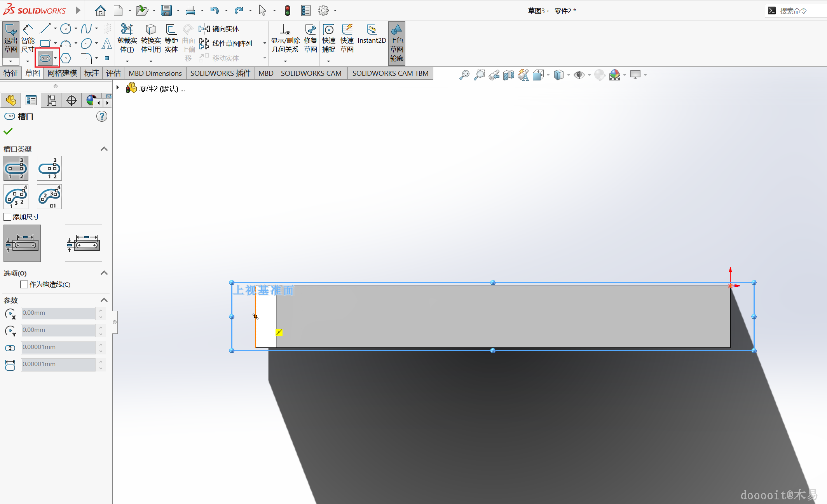Screen dimensions: 827x504
Task: Confirm slot with green checkmark
Action: [8, 131]
